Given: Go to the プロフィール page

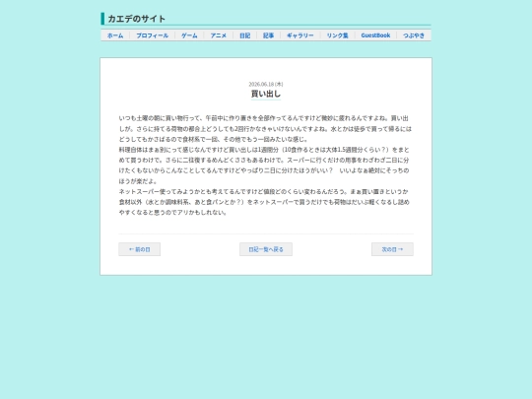Looking at the screenshot, I should point(153,35).
